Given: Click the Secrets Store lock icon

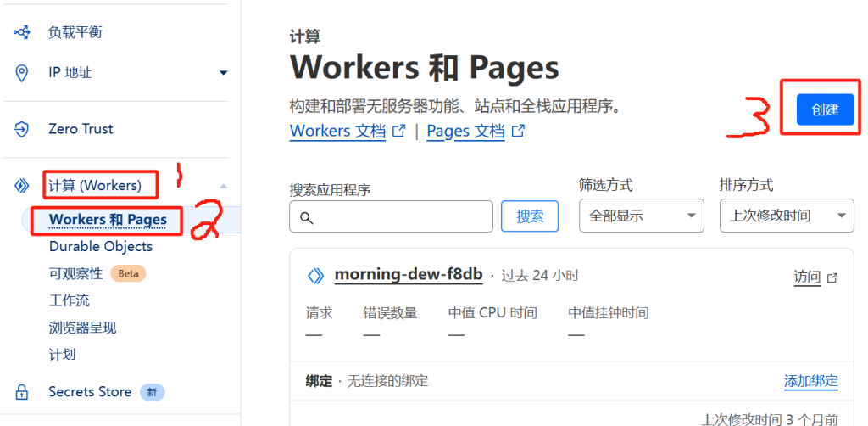Looking at the screenshot, I should 21,392.
